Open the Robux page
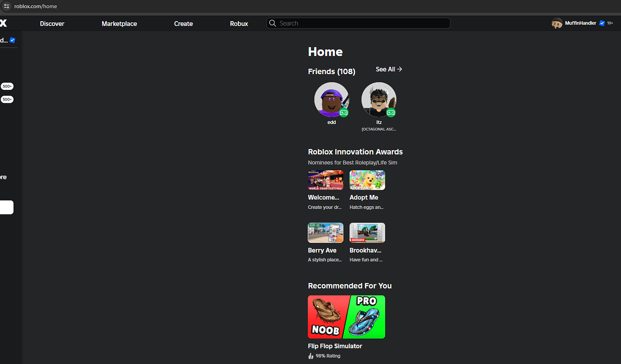Screen dimensions: 621x364 238,23
